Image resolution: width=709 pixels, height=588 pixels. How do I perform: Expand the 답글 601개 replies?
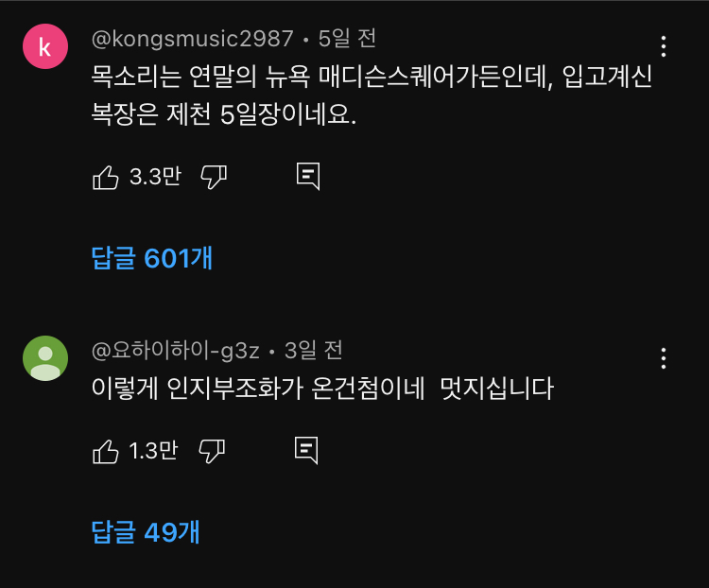coord(151,258)
